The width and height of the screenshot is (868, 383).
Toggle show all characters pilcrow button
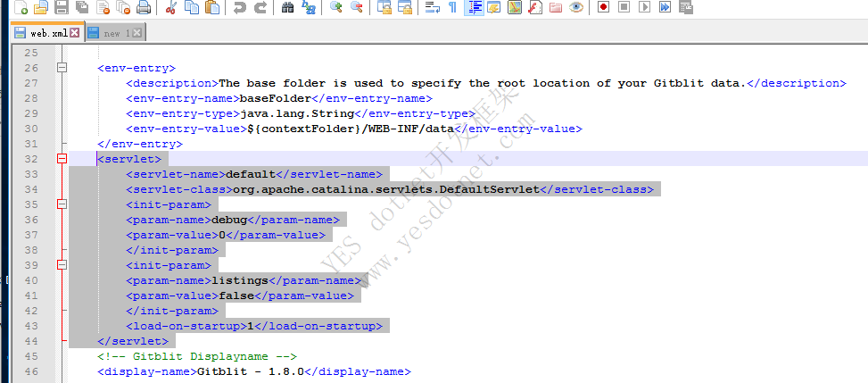[x=452, y=7]
